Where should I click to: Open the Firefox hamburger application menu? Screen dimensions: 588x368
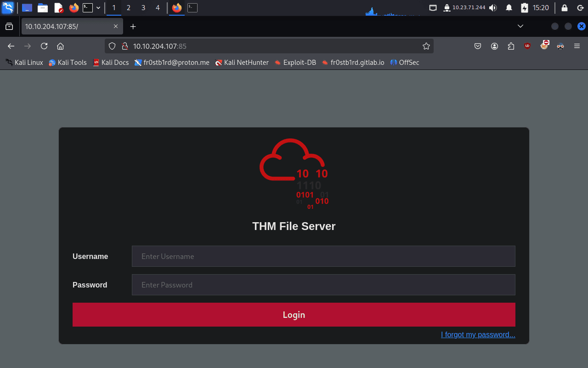tap(577, 46)
